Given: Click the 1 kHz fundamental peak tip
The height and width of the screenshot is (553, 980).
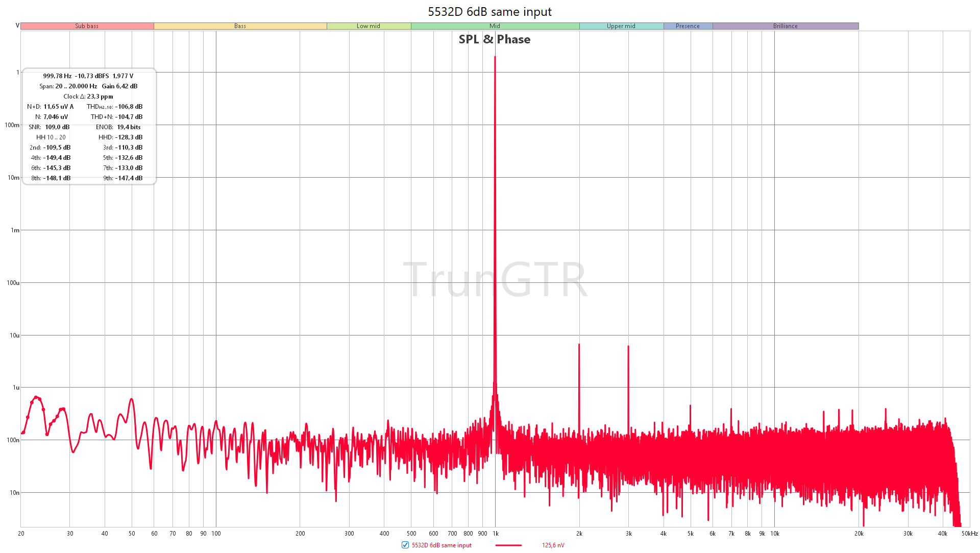Looking at the screenshot, I should [x=495, y=57].
